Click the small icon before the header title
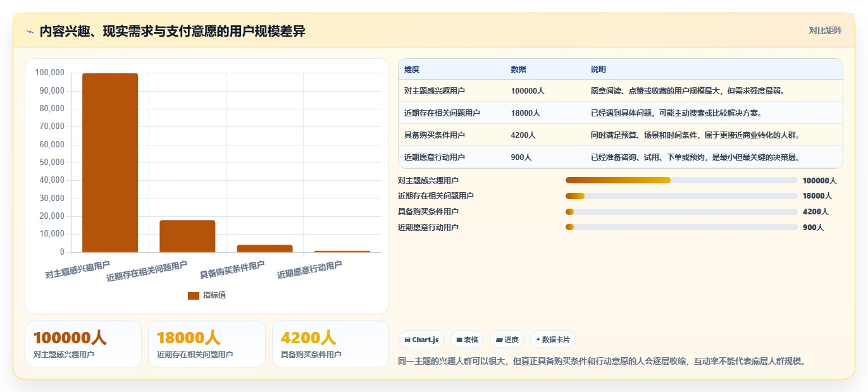The width and height of the screenshot is (868, 392). click(x=30, y=32)
